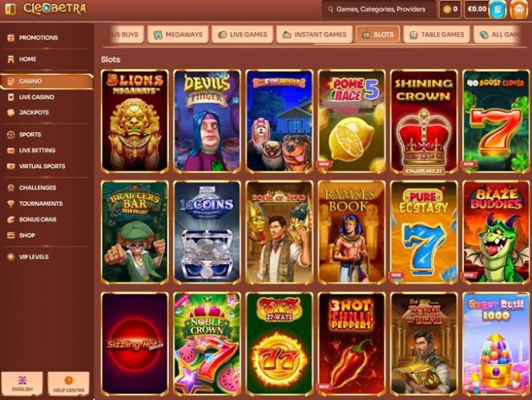Screen dimensions: 532x400
Task: Open the English language selector
Action: (22, 384)
